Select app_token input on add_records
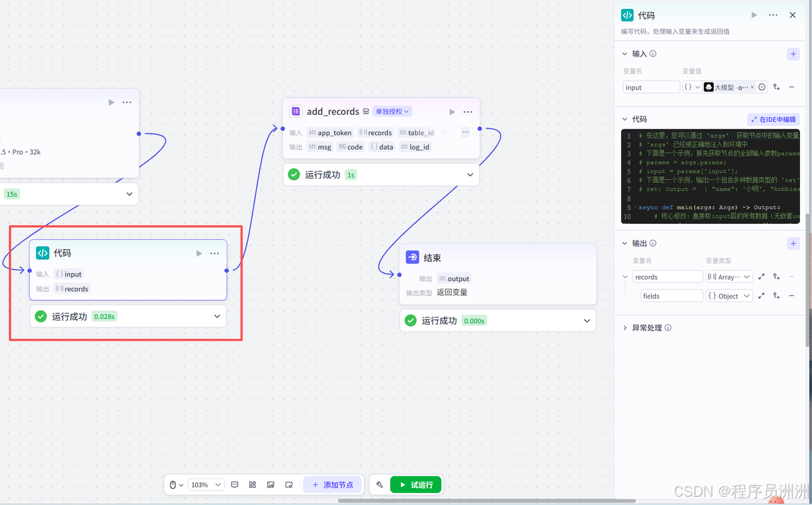Image resolution: width=812 pixels, height=505 pixels. [x=330, y=133]
